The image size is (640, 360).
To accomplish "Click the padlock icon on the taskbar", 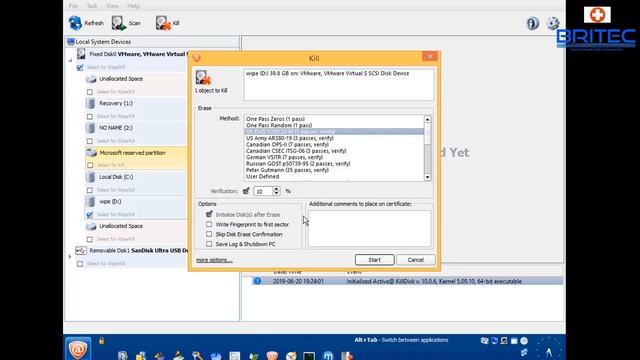I will tap(102, 340).
